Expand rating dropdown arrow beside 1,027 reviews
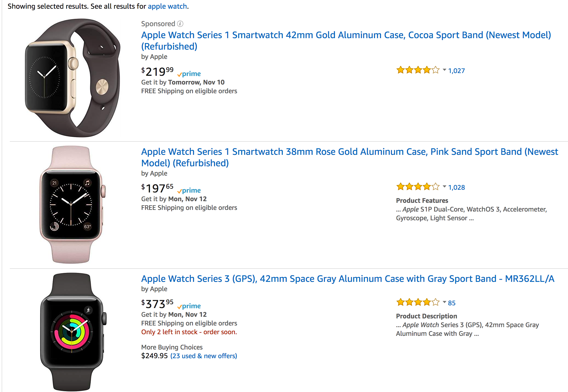This screenshot has width=568, height=392. pyautogui.click(x=444, y=70)
